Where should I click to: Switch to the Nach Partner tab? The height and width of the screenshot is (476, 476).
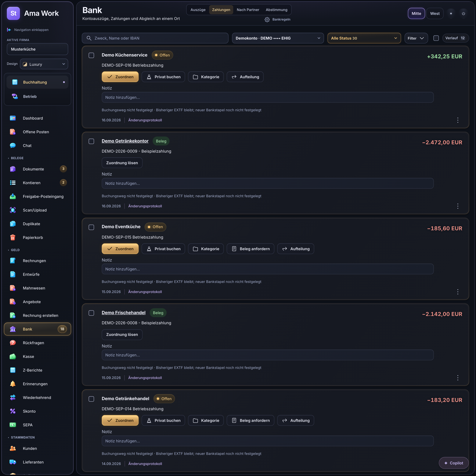coord(248,10)
